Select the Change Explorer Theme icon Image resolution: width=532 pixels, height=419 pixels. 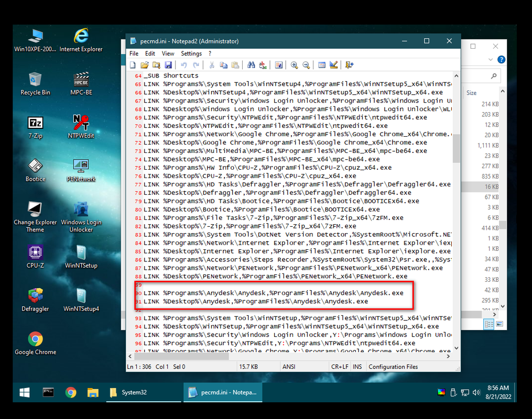pos(35,217)
